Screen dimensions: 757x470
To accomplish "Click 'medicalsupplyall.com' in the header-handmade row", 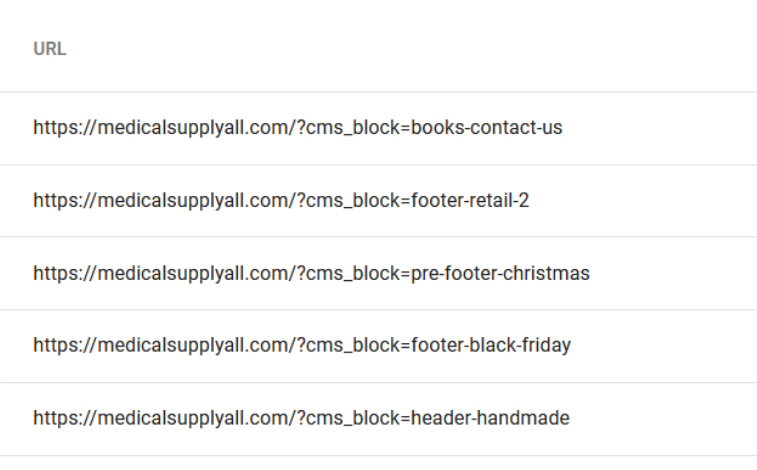I will (193, 418).
